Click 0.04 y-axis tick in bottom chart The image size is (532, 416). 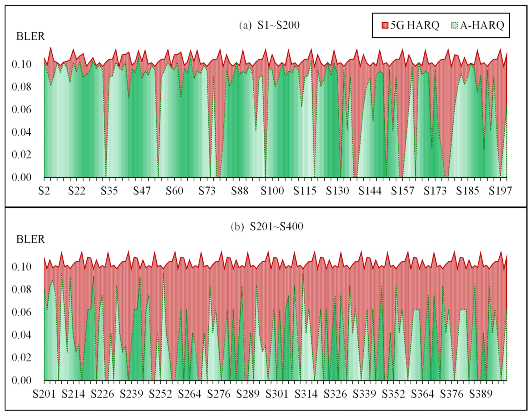pos(22,335)
